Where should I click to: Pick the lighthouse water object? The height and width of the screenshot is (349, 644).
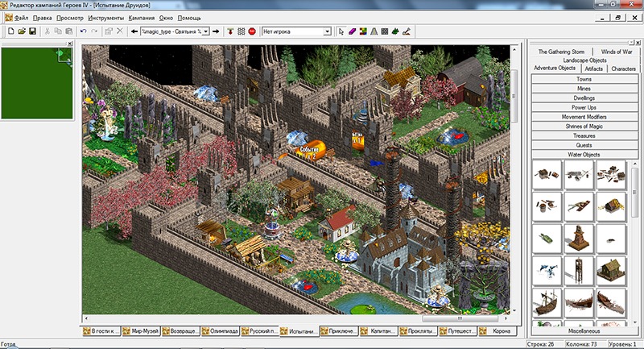pos(579,239)
